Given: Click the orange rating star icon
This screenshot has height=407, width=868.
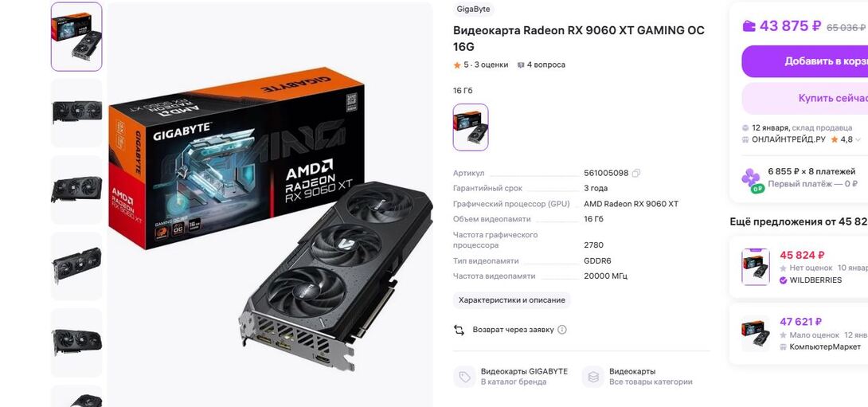Looking at the screenshot, I should pyautogui.click(x=457, y=65).
